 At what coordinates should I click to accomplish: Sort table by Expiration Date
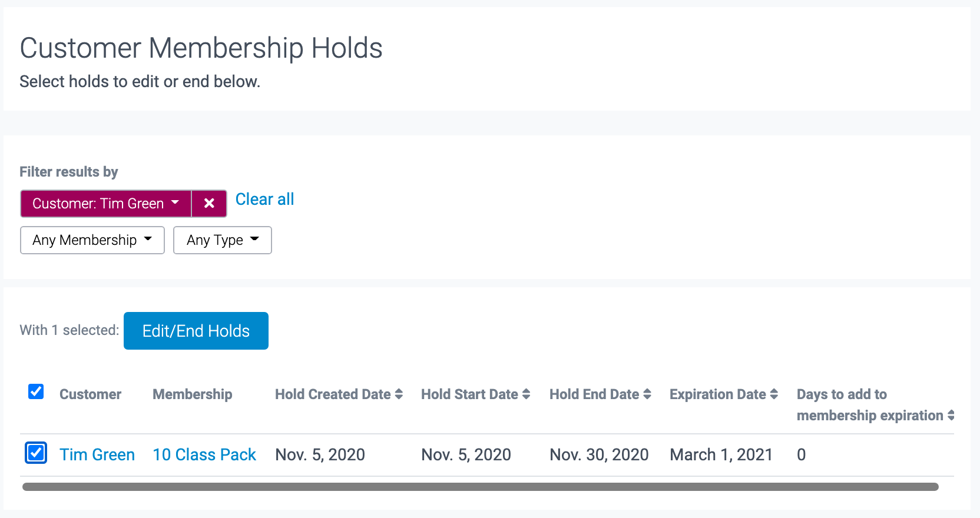tap(774, 394)
